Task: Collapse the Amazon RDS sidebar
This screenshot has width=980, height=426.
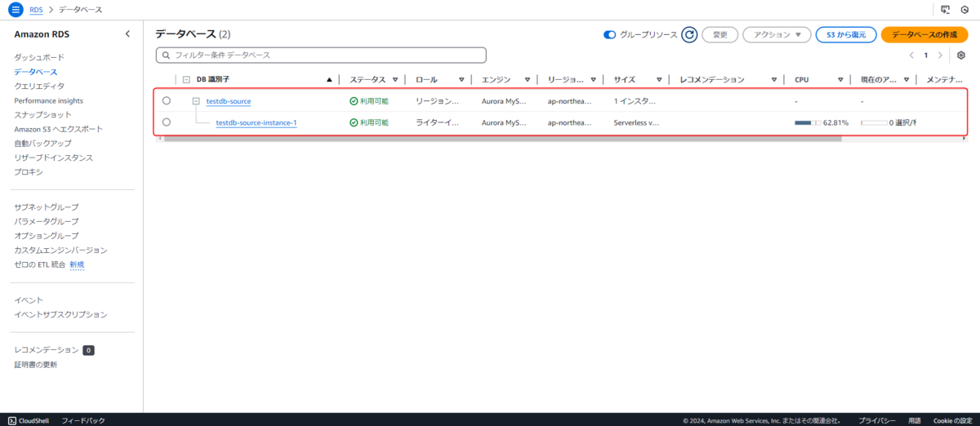Action: pos(127,33)
